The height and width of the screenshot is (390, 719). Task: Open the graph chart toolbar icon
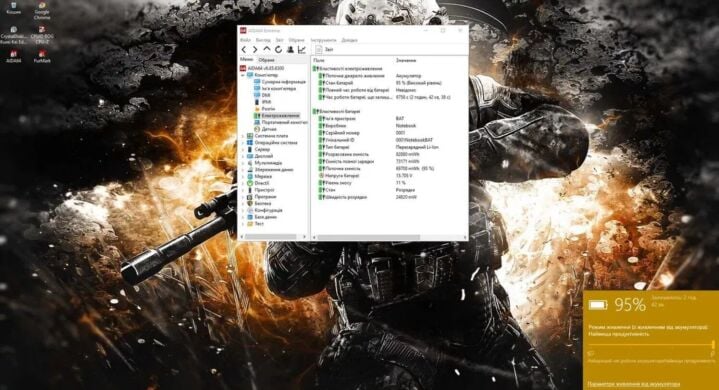pyautogui.click(x=302, y=49)
